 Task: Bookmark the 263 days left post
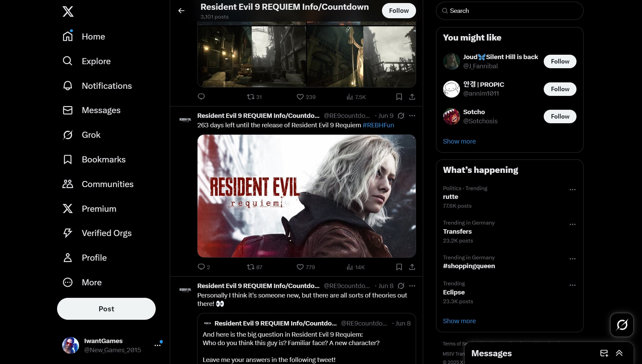[399, 267]
